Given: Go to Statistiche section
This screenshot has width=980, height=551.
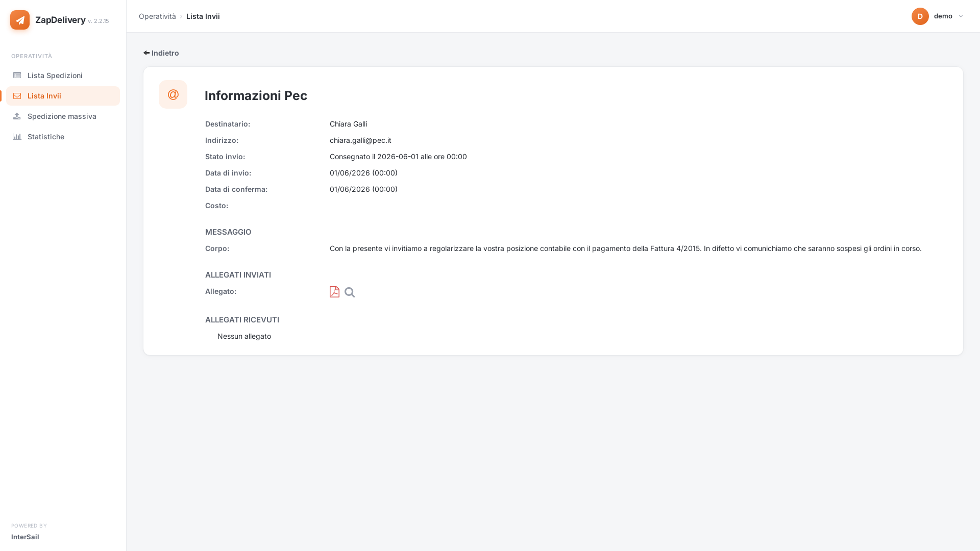Looking at the screenshot, I should click(63, 137).
